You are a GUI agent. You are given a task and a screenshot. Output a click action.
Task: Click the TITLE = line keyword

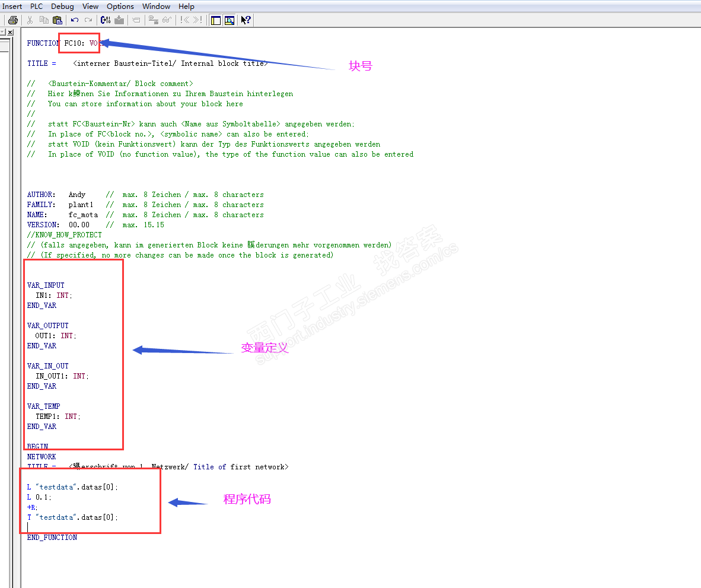42,63
